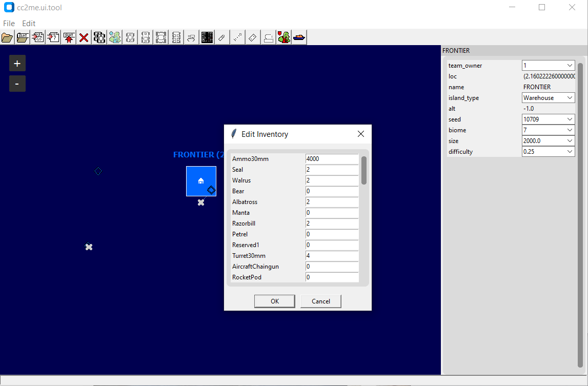Select the pencil toolbar icon
The height and width of the screenshot is (386, 588).
222,37
